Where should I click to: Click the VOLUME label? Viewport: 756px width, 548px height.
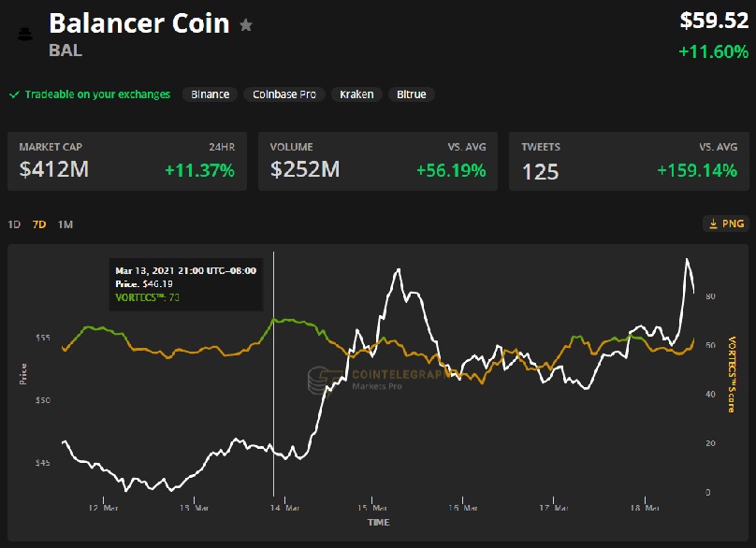[291, 147]
